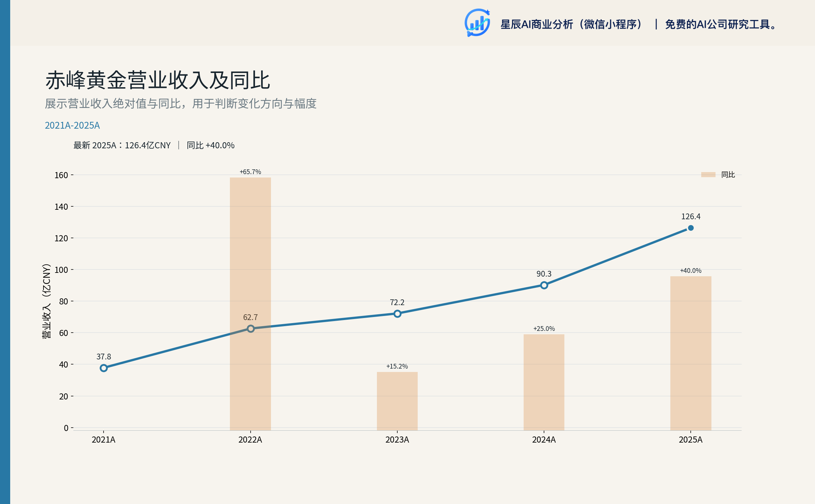Click the x-axis label 2024A

544,440
